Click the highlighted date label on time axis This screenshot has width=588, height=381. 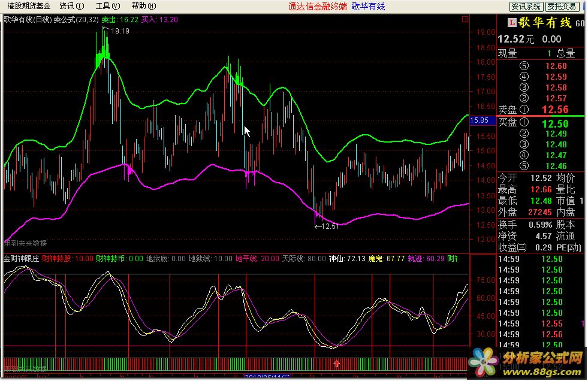[267, 376]
